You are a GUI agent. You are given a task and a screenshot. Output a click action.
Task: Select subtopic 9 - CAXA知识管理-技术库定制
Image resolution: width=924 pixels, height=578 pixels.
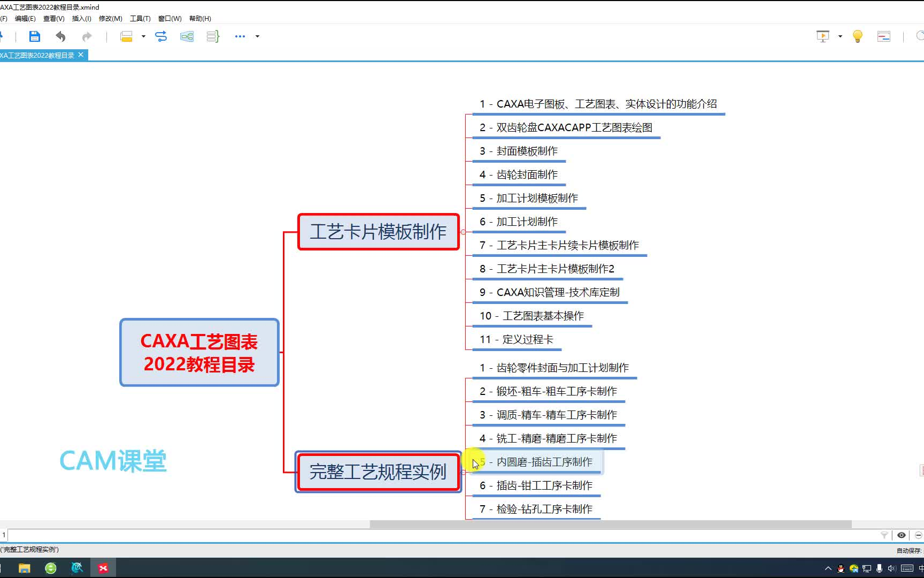pos(550,293)
